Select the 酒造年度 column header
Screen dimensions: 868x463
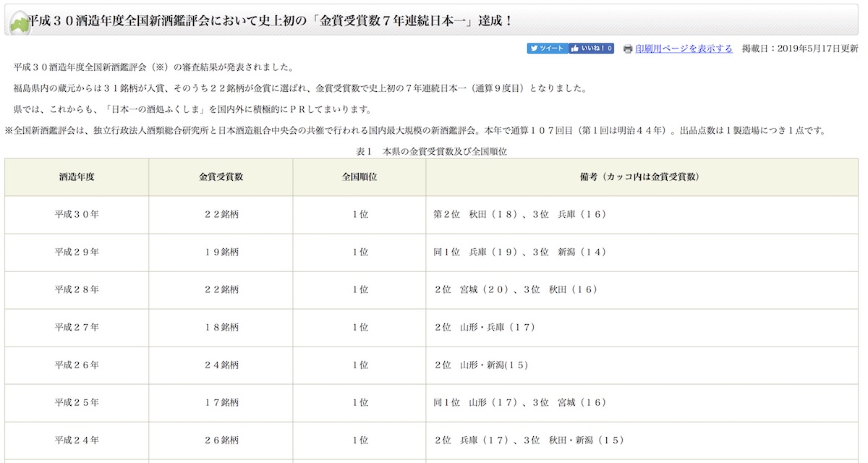tap(77, 177)
